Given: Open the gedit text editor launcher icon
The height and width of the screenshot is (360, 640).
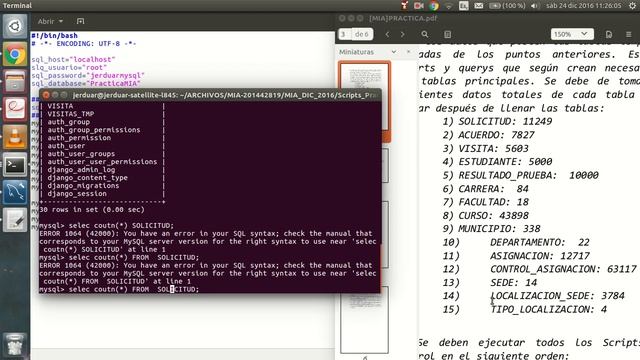Looking at the screenshot, I should (15, 220).
